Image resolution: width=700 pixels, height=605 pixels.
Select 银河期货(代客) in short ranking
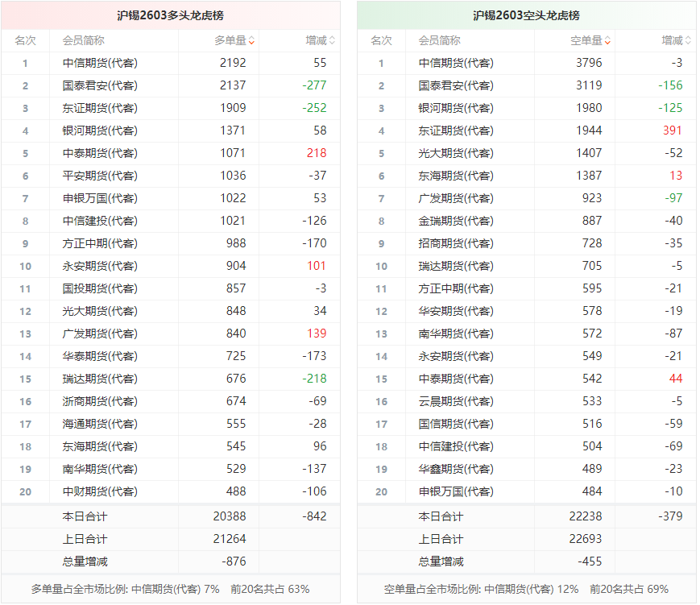click(456, 108)
